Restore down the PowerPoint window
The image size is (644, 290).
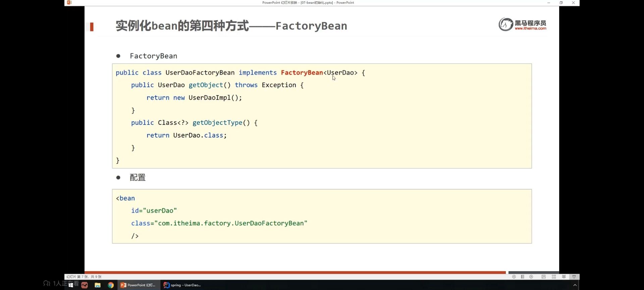click(x=561, y=3)
